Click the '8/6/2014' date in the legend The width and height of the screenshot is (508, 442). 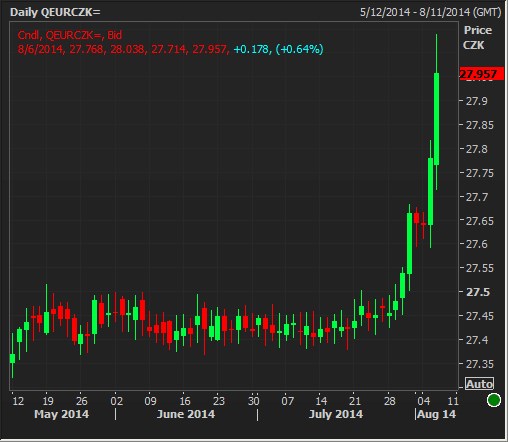(x=40, y=49)
